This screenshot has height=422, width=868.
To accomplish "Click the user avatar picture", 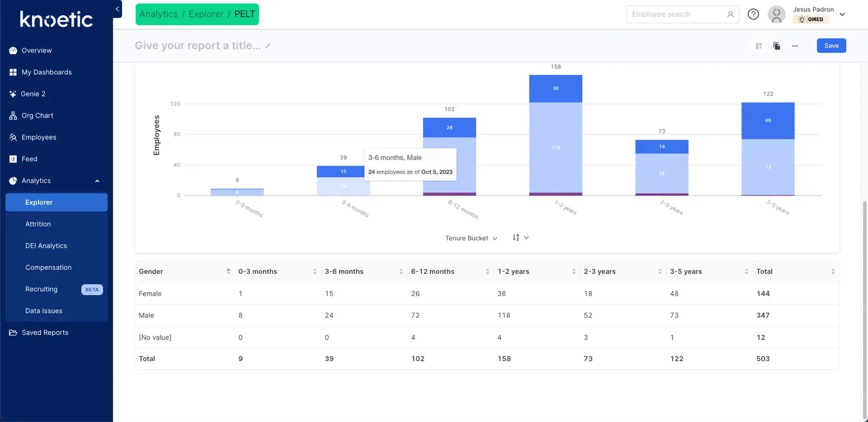I will pyautogui.click(x=776, y=14).
